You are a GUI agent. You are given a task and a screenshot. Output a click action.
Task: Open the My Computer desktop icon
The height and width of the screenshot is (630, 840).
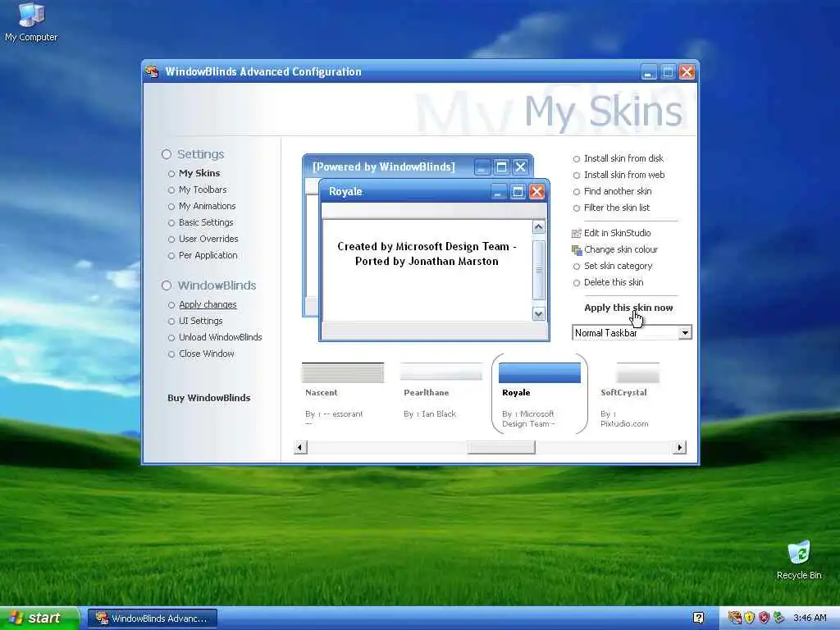(31, 22)
